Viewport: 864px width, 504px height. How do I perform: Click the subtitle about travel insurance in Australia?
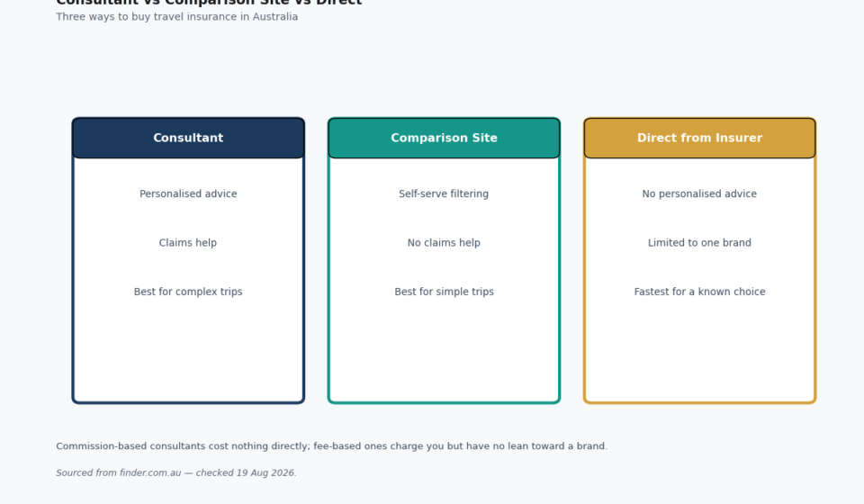[177, 16]
